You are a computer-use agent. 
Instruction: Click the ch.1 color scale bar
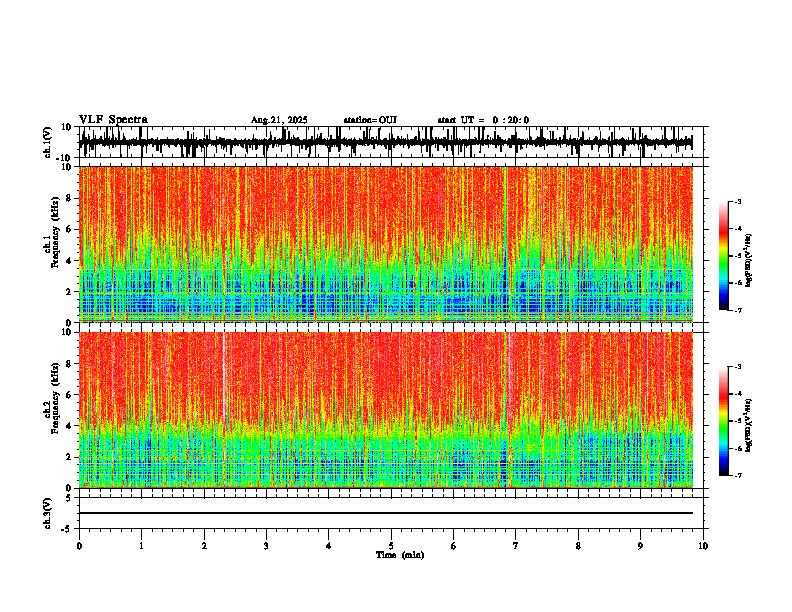coord(723,256)
